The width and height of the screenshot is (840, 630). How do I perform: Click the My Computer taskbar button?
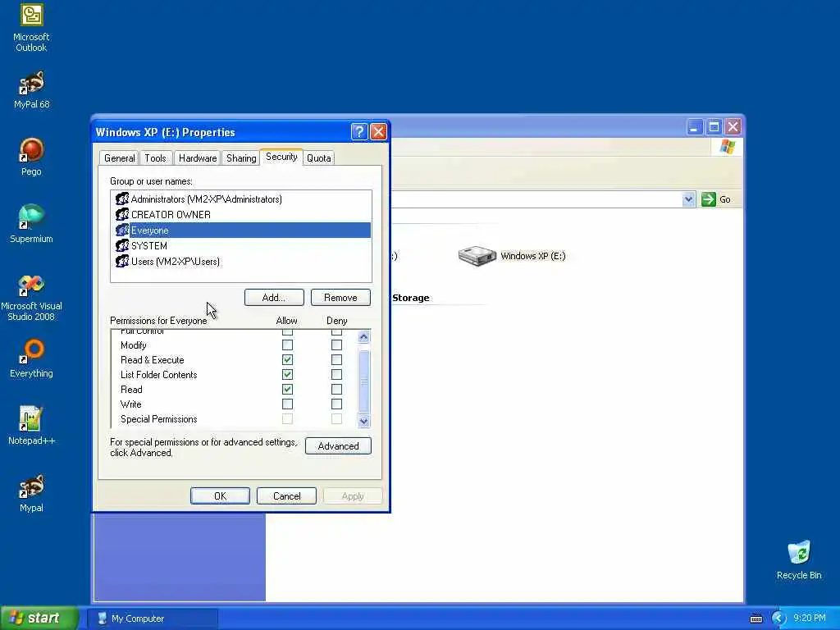(x=153, y=619)
